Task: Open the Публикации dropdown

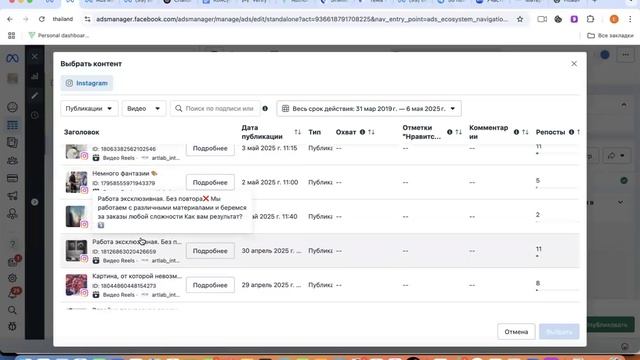Action: 89,109
